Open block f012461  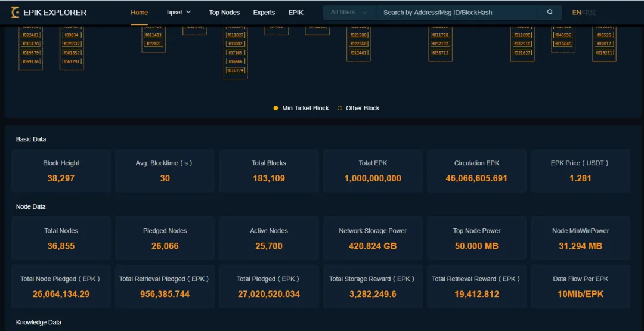click(358, 52)
